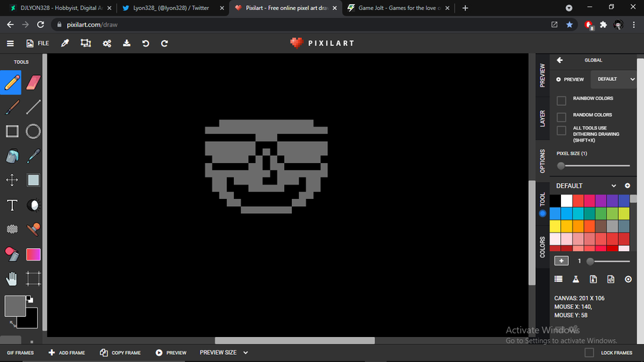Open the color picker brush icon in top toolbar
The image size is (644, 362).
point(65,43)
